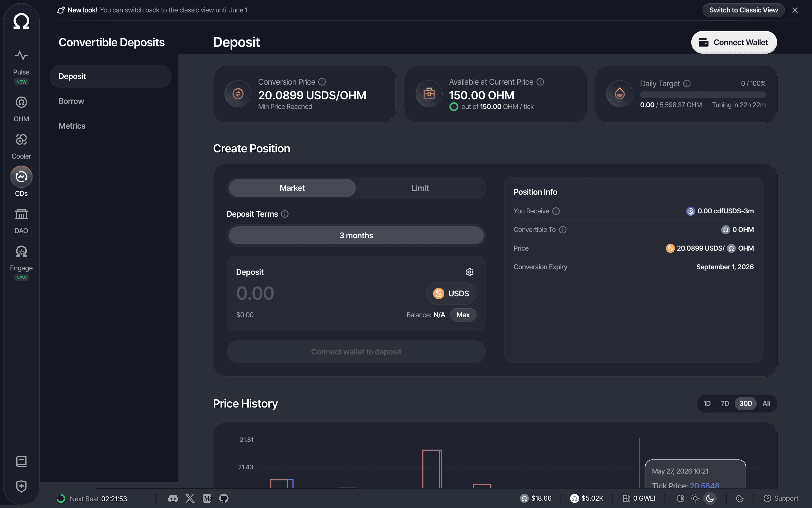The height and width of the screenshot is (508, 812).
Task: Click Switch to Classic View
Action: [x=743, y=10]
